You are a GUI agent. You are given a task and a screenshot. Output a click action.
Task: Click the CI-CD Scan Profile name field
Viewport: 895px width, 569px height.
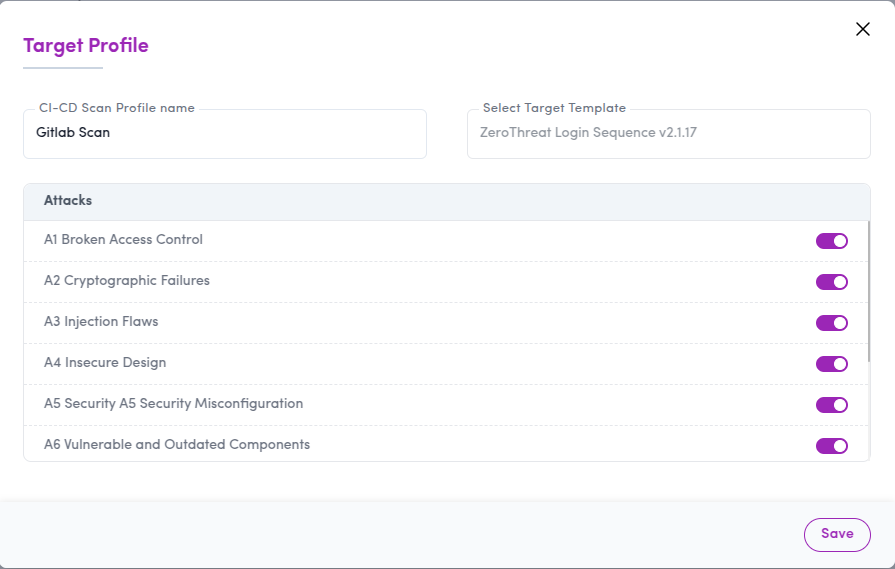(x=225, y=134)
